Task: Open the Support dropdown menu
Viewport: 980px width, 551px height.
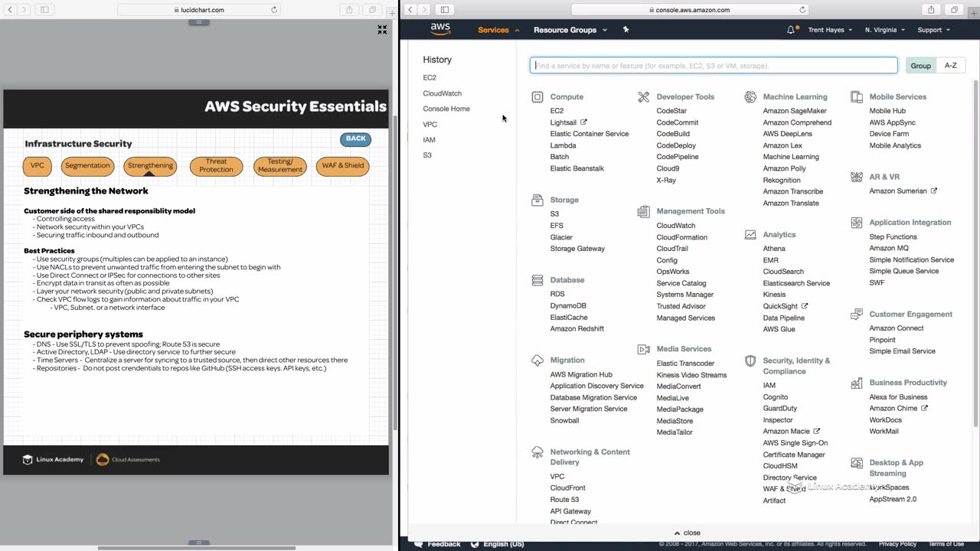Action: pyautogui.click(x=933, y=30)
